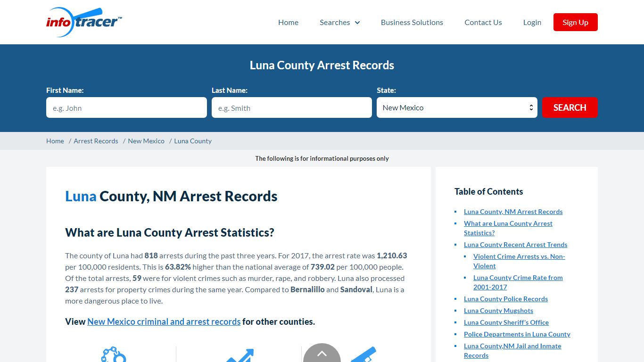
Task: Click the Sandoval county name
Action: coord(356,289)
